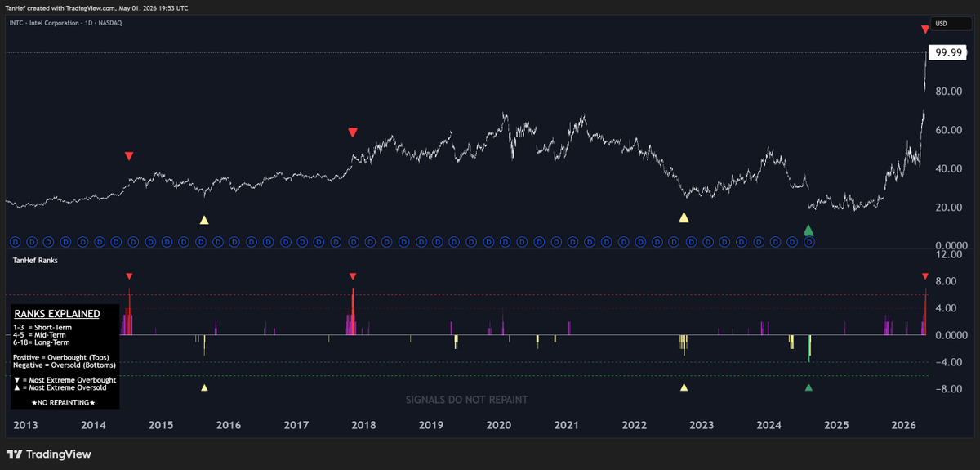
Task: Select the red down-triangle above the 2026 price spike
Action: [925, 29]
